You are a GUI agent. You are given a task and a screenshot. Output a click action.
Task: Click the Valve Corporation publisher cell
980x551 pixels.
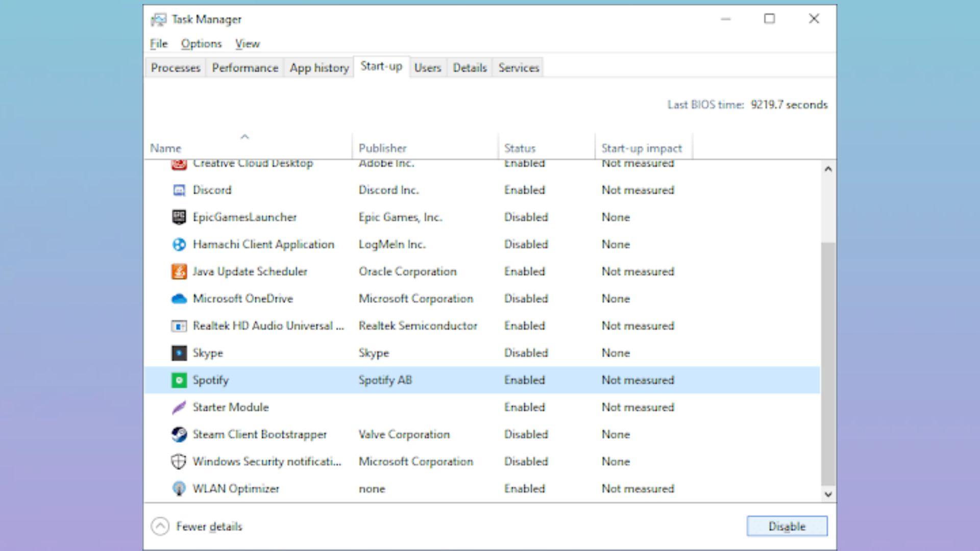click(x=404, y=435)
